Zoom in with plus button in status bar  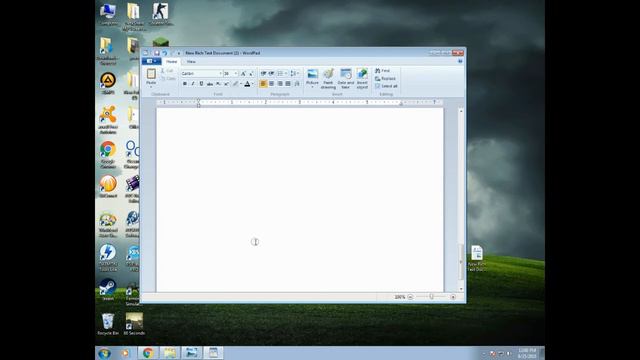click(453, 297)
